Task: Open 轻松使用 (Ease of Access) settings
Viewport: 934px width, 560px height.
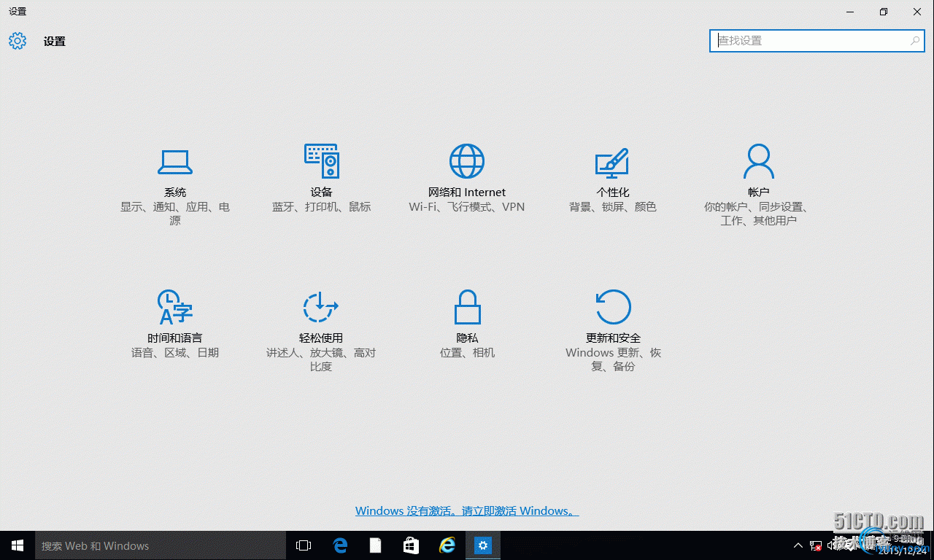Action: point(321,331)
